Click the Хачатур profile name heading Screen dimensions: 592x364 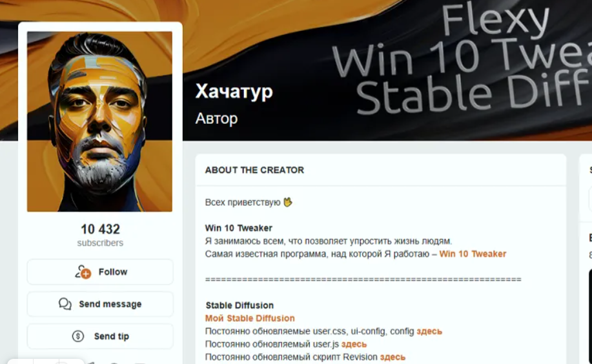(234, 92)
